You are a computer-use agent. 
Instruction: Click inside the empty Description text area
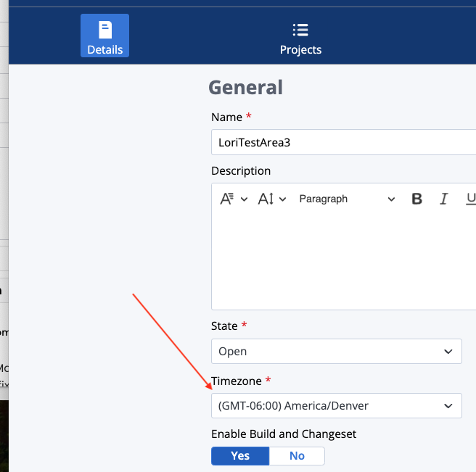click(x=341, y=261)
